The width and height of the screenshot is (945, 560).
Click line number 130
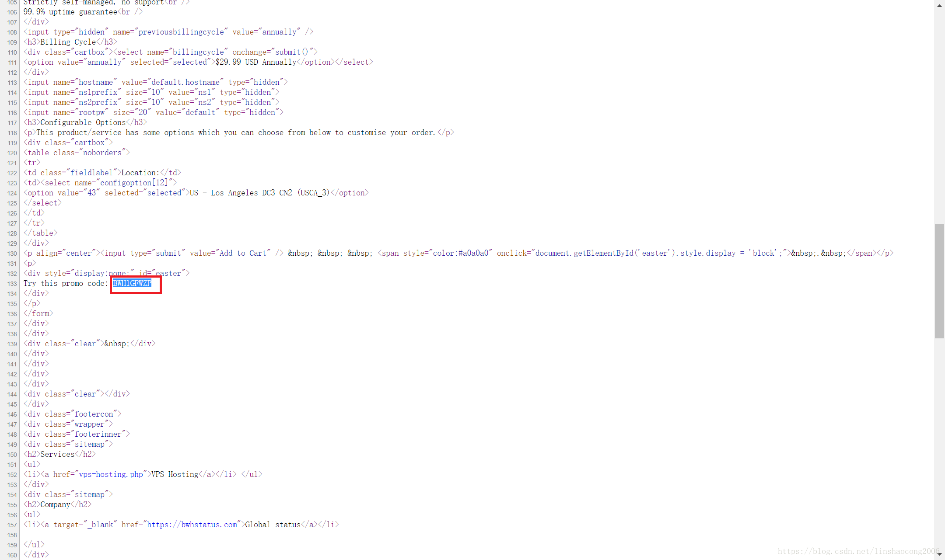[12, 254]
